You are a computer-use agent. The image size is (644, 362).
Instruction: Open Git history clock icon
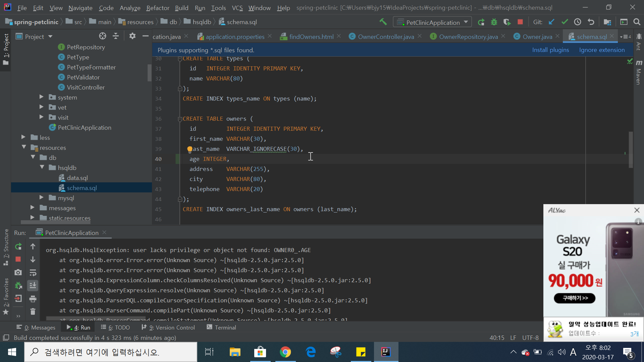[x=578, y=22]
